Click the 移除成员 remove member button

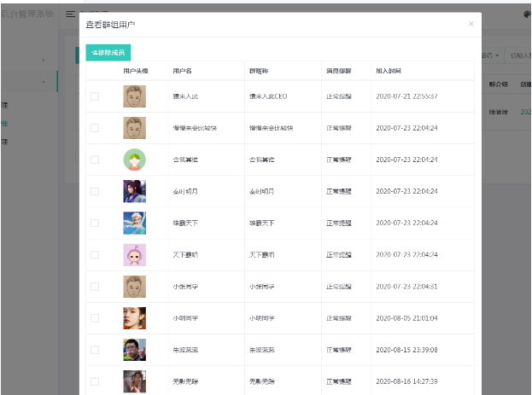[108, 53]
